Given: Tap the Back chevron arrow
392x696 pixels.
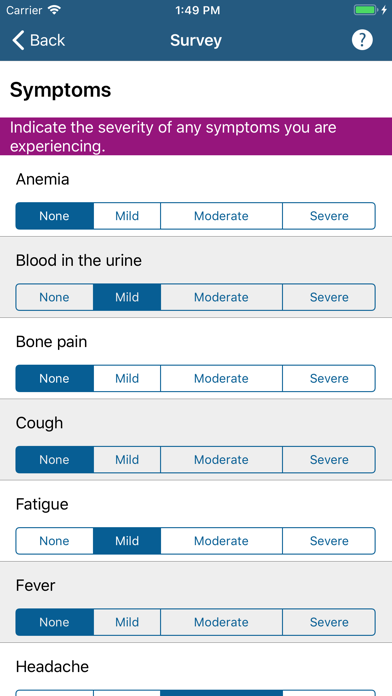Looking at the screenshot, I should pyautogui.click(x=18, y=40).
